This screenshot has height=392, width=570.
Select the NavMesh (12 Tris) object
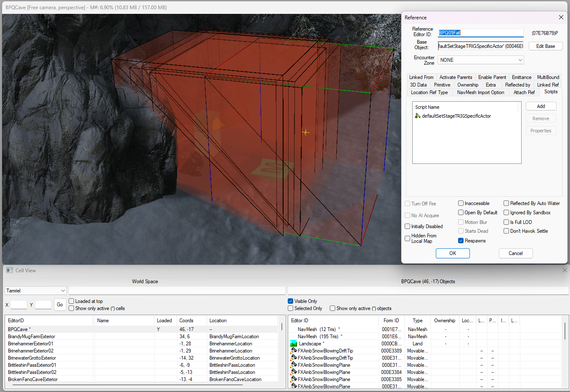pyautogui.click(x=425, y=329)
